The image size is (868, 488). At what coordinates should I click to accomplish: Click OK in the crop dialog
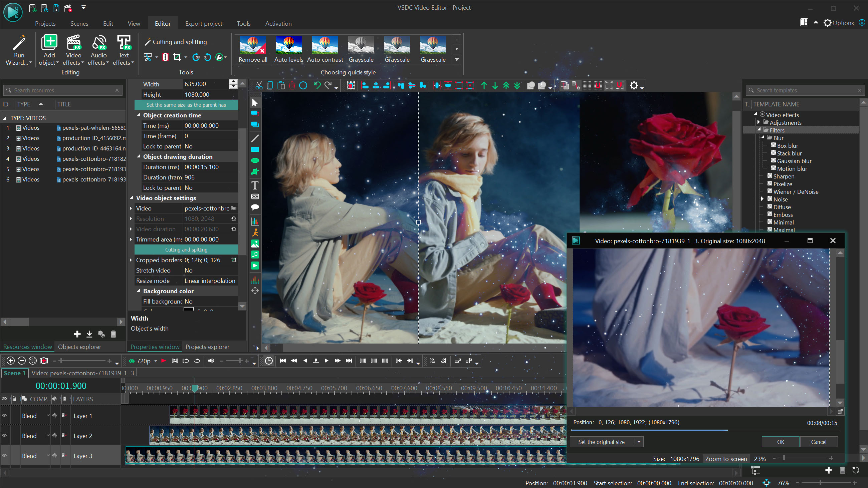tap(781, 442)
